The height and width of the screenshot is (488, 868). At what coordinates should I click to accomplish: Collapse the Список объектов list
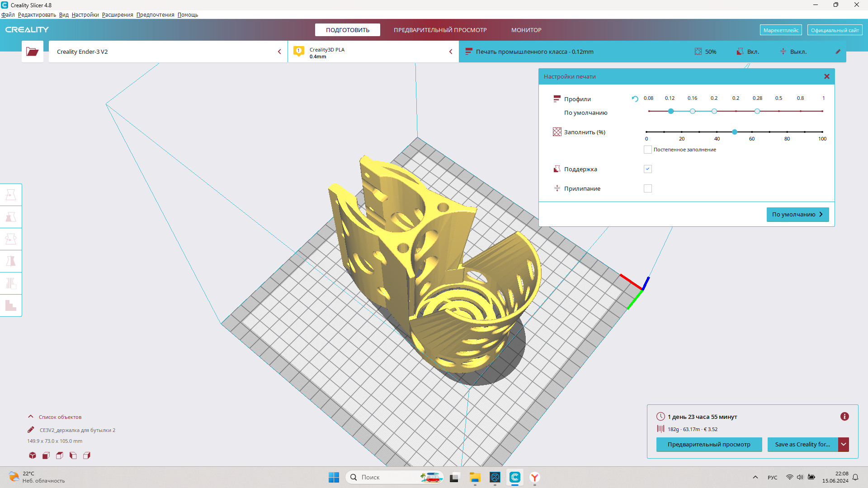tap(31, 417)
